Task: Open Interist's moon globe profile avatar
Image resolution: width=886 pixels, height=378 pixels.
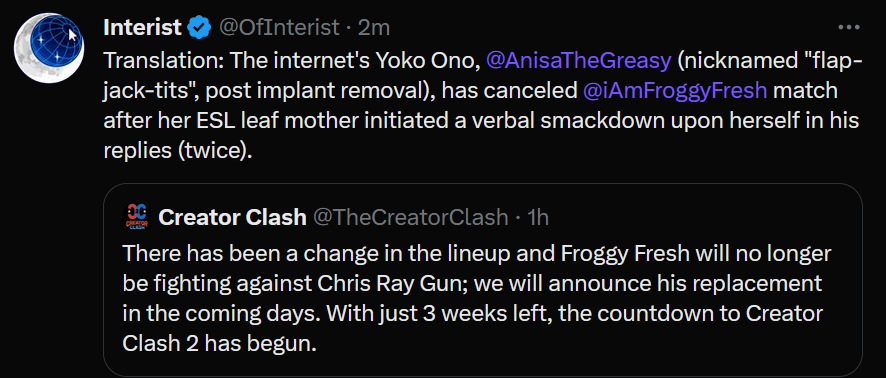Action: click(49, 48)
